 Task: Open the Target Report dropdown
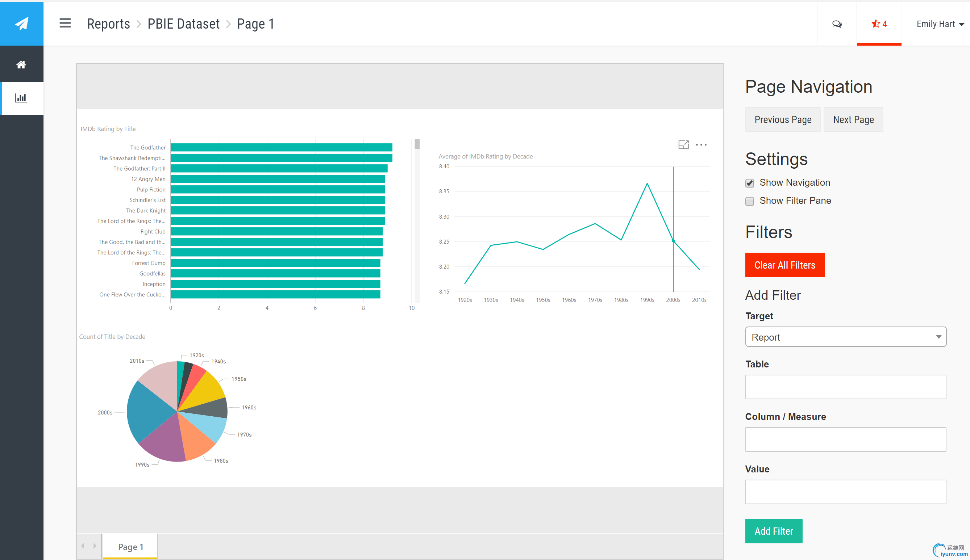pyautogui.click(x=845, y=337)
